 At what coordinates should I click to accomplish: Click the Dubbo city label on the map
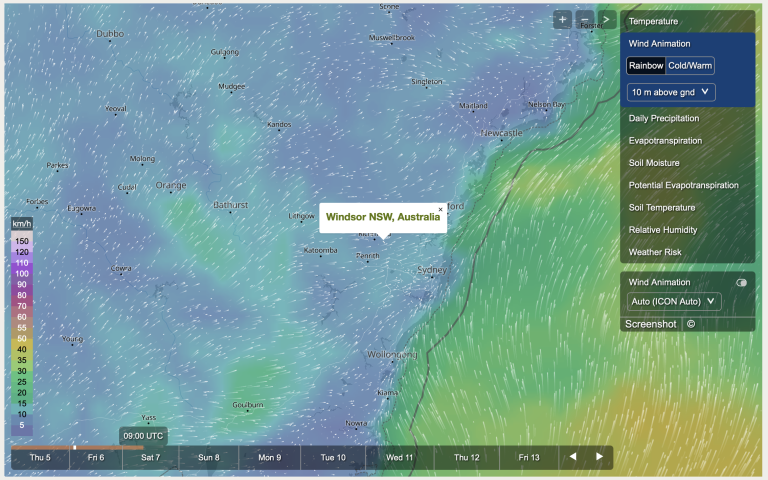click(x=110, y=34)
